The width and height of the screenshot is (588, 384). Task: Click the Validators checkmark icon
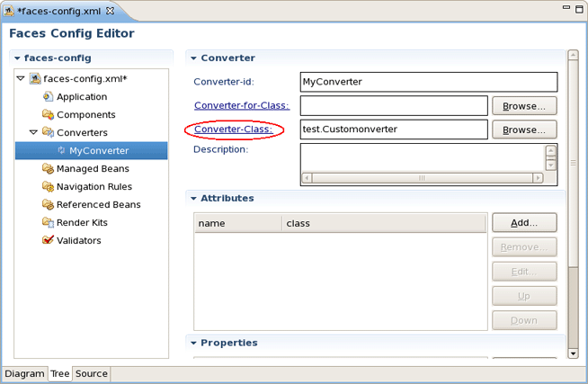48,240
